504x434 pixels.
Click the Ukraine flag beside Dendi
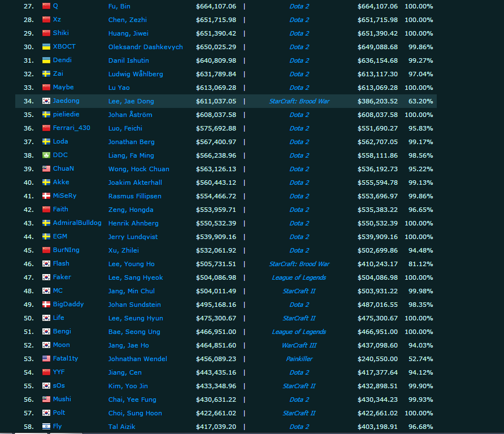46,60
